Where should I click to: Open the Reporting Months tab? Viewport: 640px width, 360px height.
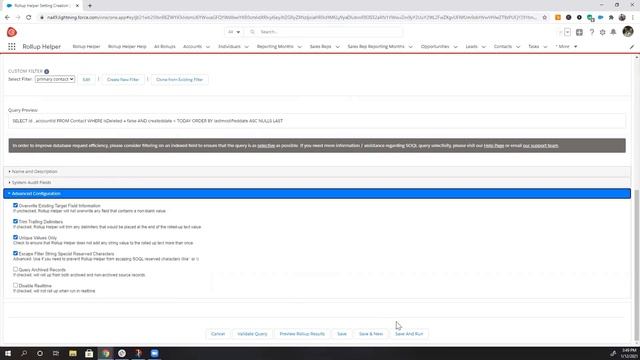tap(275, 47)
